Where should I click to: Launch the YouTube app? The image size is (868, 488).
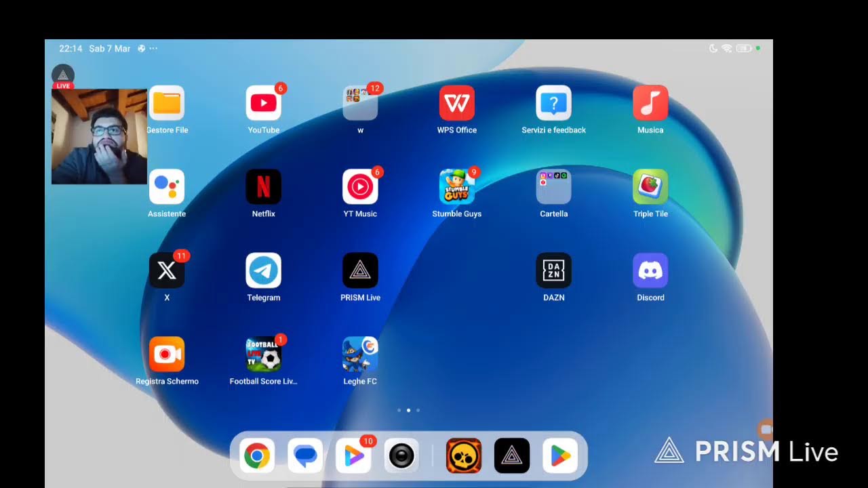click(264, 103)
